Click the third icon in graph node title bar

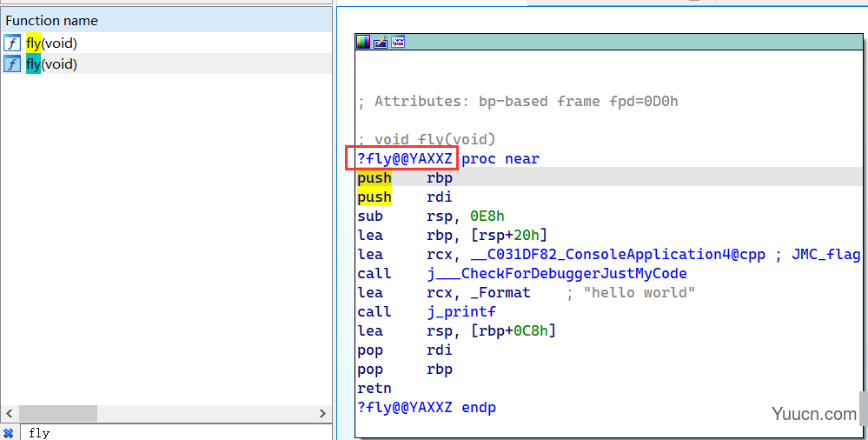pos(398,42)
